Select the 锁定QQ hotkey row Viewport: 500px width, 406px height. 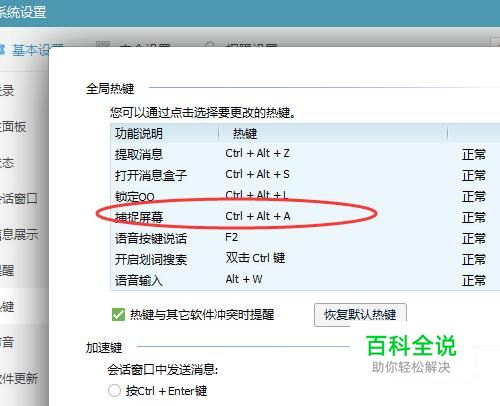tap(305, 196)
